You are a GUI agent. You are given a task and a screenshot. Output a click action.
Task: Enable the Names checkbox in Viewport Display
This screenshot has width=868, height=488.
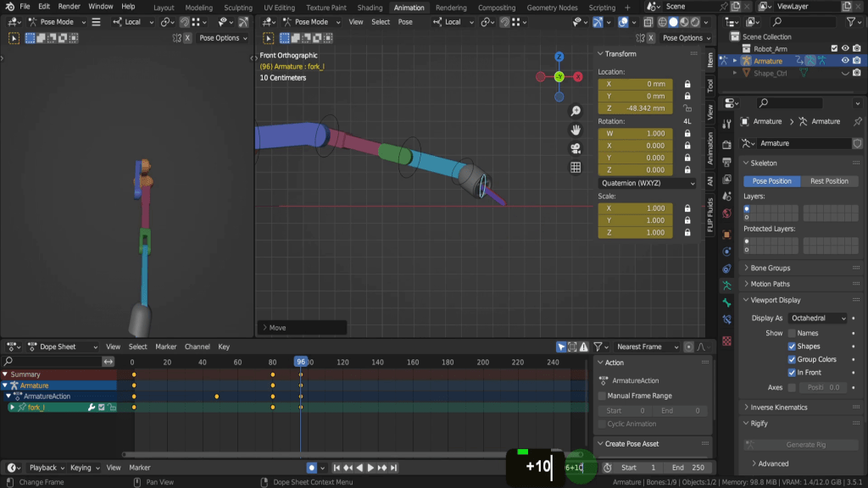793,333
